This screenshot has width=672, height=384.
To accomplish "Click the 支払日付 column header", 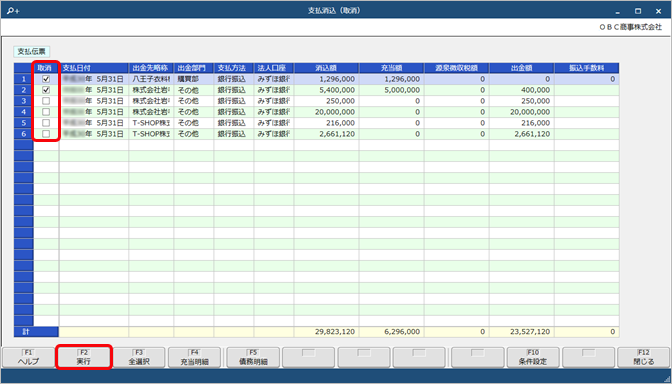I will click(x=94, y=68).
